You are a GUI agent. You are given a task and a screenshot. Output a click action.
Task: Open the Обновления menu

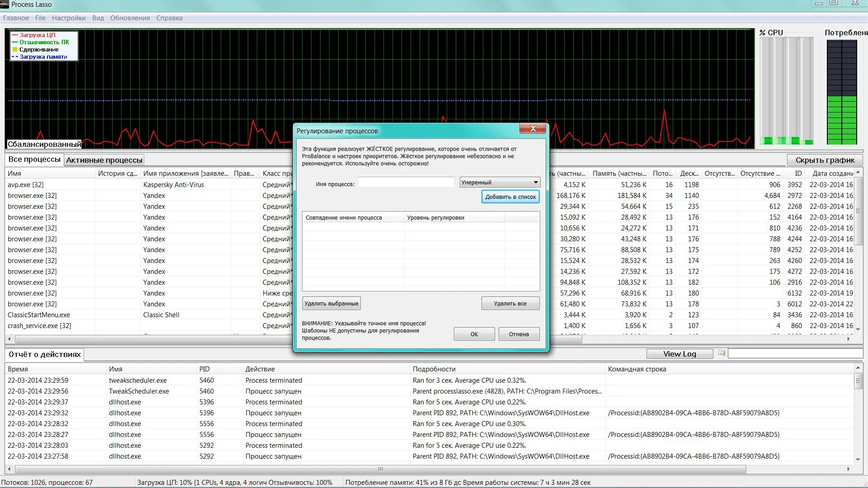point(130,18)
